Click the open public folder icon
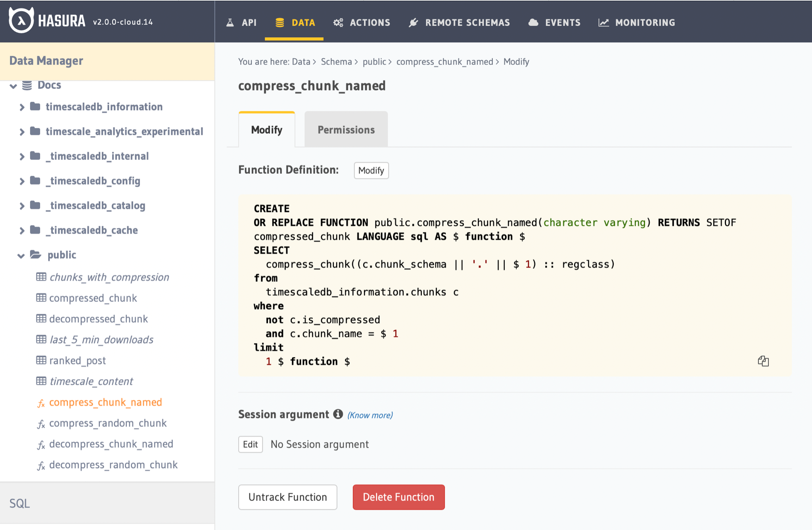Image resolution: width=812 pixels, height=530 pixels. click(36, 254)
